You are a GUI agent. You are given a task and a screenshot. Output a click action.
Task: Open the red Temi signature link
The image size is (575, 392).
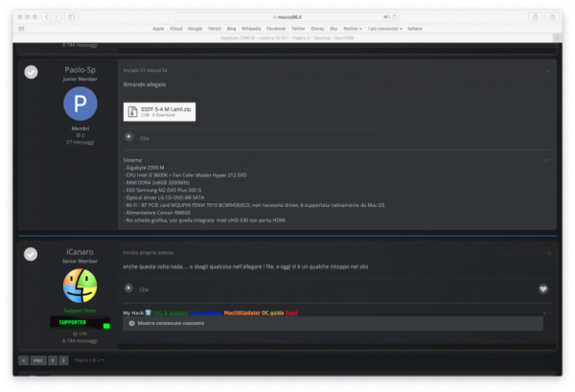click(x=291, y=312)
